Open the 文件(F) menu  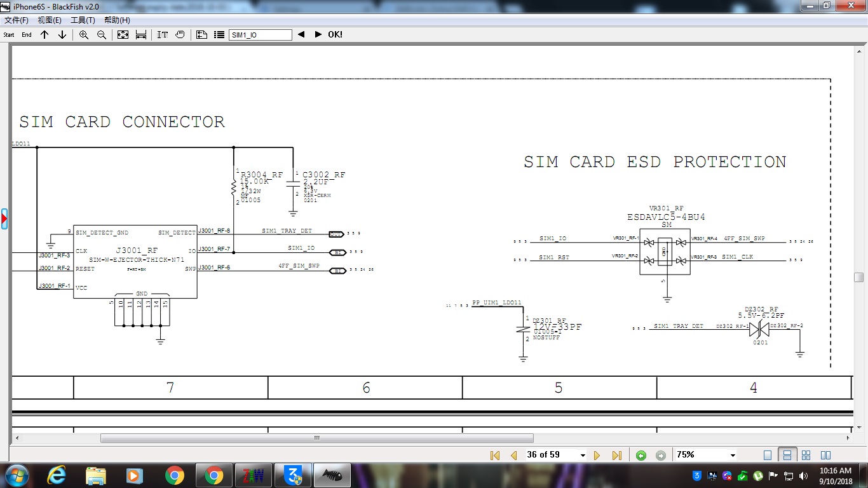(17, 20)
